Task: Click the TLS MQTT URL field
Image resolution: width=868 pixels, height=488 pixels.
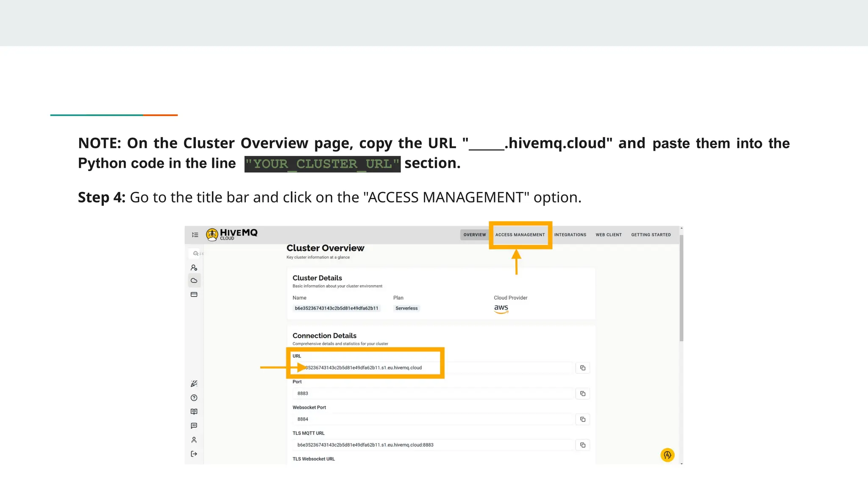Action: pyautogui.click(x=433, y=445)
